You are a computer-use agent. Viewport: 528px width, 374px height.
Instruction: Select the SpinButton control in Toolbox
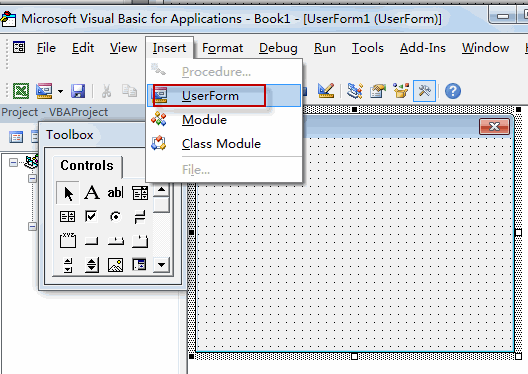(92, 265)
